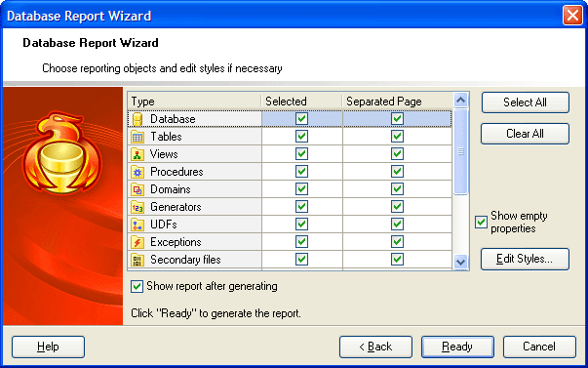588x368 pixels.
Task: Uncheck Selected for the Tables row
Action: tap(302, 137)
